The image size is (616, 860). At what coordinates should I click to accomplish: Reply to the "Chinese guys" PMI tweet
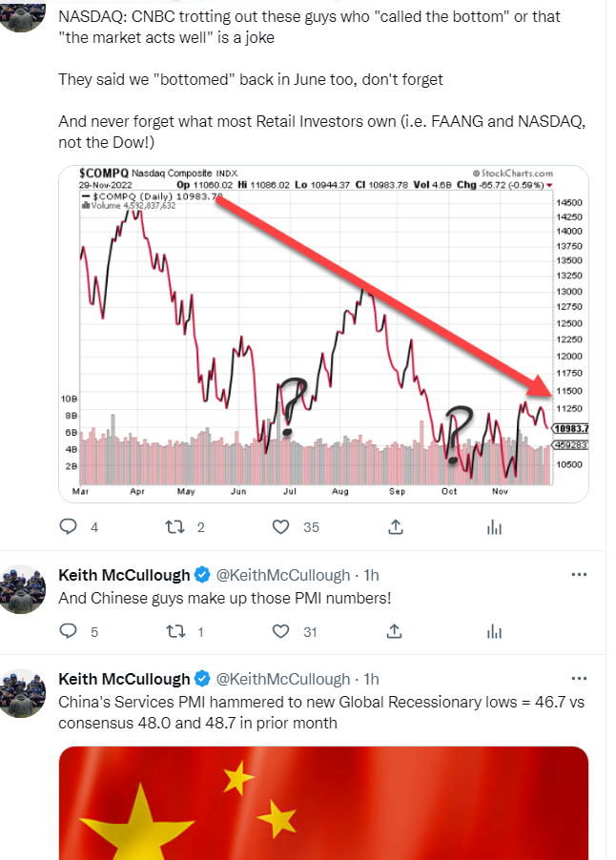click(69, 631)
